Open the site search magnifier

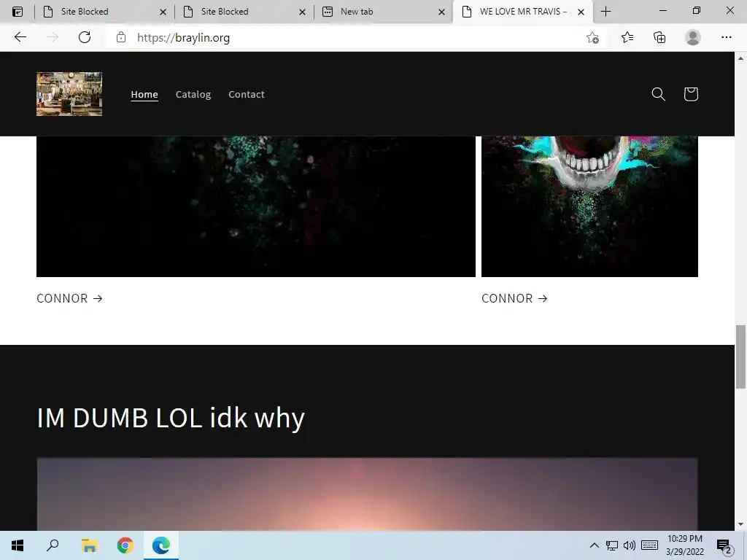click(659, 94)
